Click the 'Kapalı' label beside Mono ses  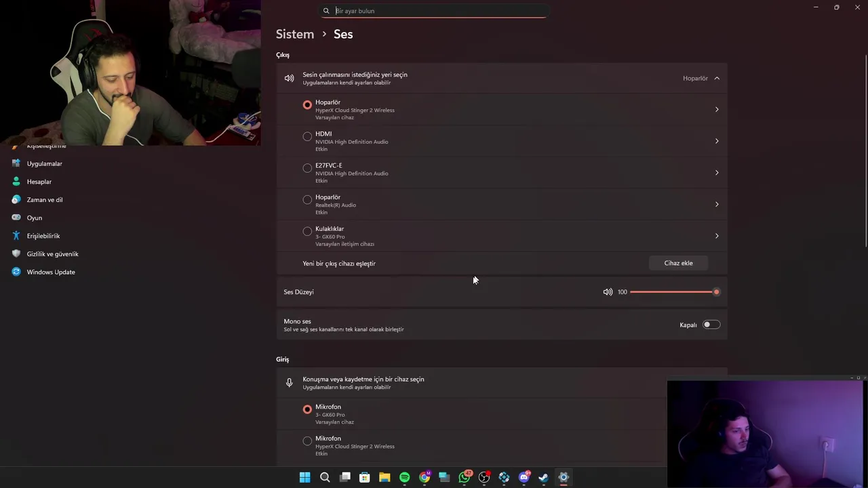coord(688,325)
